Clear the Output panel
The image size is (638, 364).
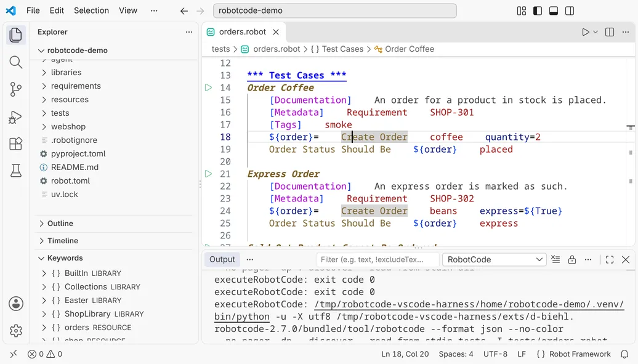(555, 259)
